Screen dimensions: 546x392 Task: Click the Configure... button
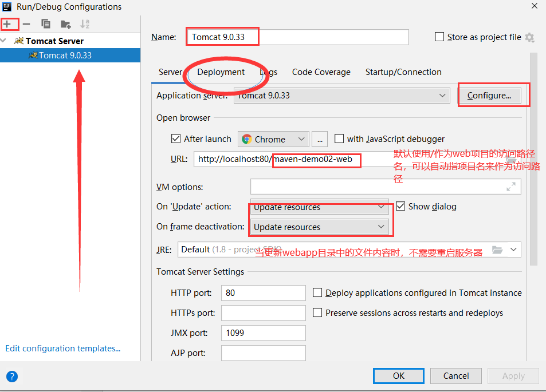pos(489,96)
